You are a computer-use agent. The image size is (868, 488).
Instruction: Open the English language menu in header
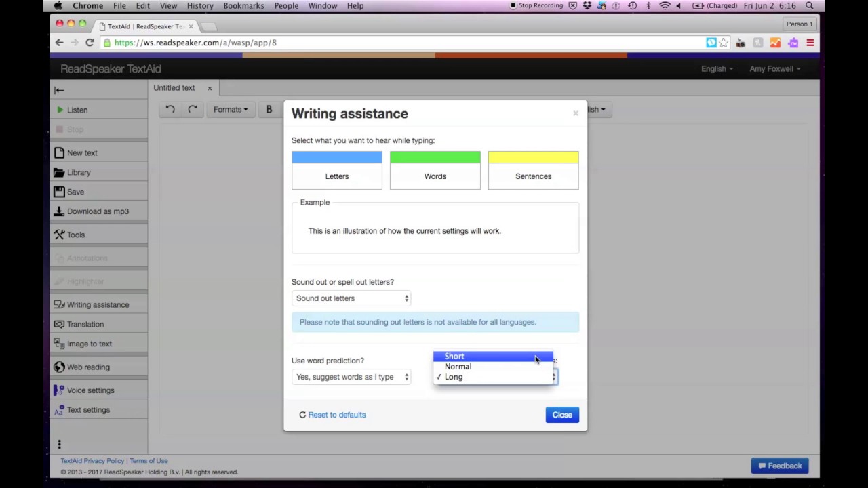(x=717, y=68)
